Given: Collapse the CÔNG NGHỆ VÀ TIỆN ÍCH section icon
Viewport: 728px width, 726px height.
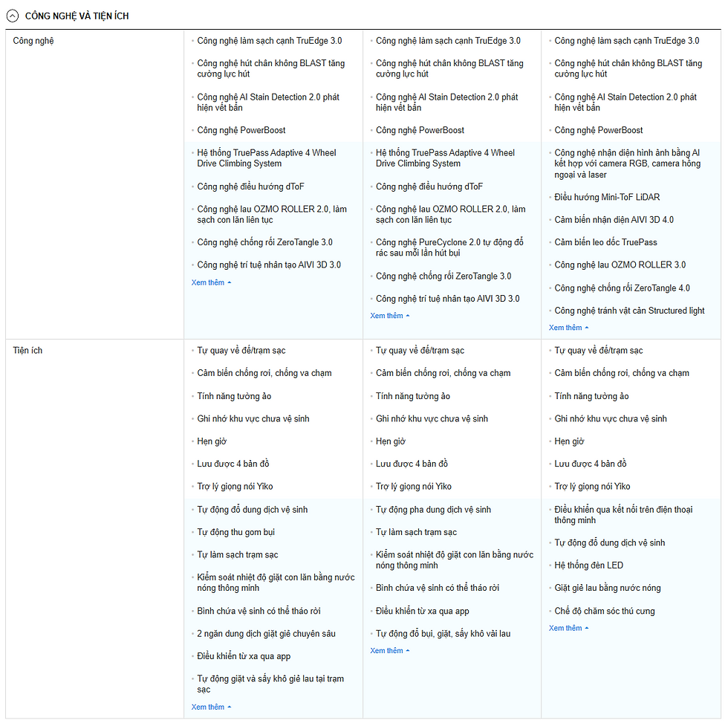Looking at the screenshot, I should point(13,16).
